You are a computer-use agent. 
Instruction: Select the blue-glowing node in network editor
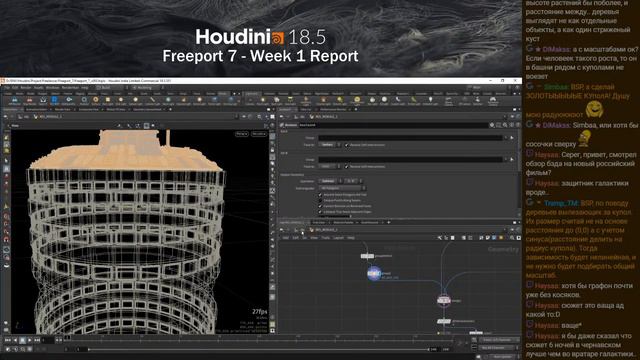[x=373, y=273]
